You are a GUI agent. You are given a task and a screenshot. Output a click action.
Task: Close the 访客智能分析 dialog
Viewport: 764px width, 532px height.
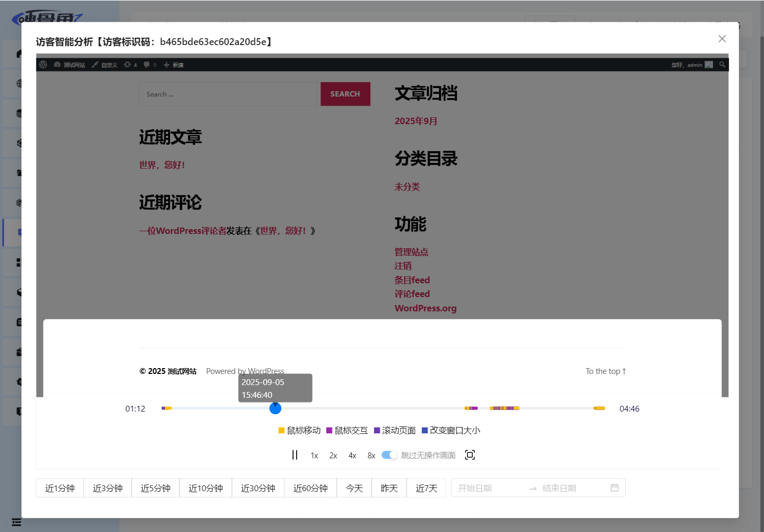click(722, 39)
